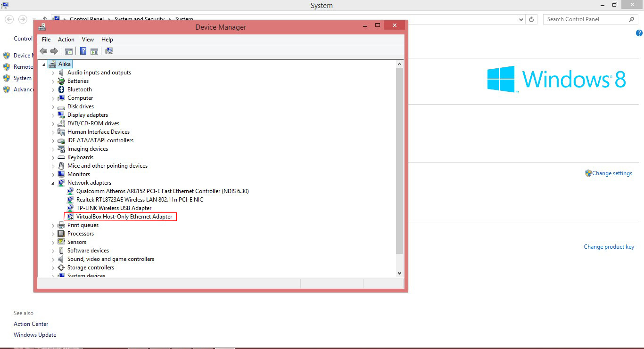Expand the Software devices category
644x349 pixels.
pyautogui.click(x=53, y=251)
